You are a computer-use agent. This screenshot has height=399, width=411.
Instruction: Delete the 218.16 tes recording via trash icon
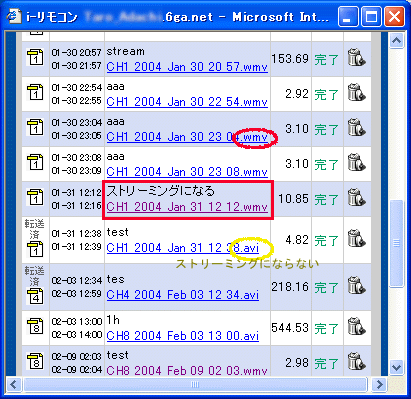pyautogui.click(x=356, y=286)
